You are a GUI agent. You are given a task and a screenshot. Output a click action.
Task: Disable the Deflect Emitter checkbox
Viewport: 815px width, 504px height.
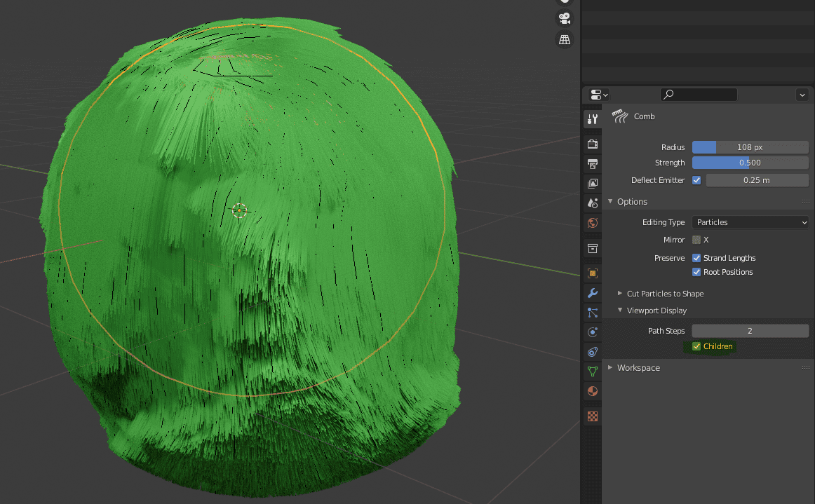[x=696, y=180]
